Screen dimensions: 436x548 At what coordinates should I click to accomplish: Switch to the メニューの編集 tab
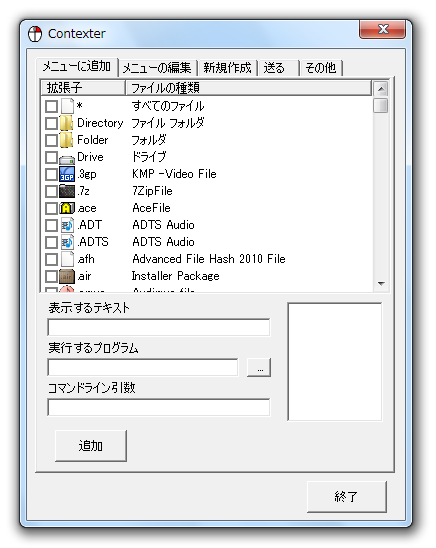(157, 67)
